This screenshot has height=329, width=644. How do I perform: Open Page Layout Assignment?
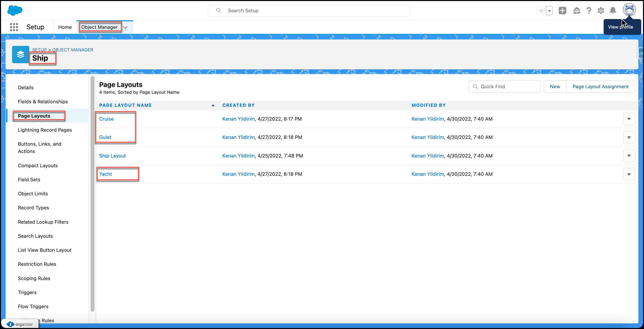(x=600, y=87)
